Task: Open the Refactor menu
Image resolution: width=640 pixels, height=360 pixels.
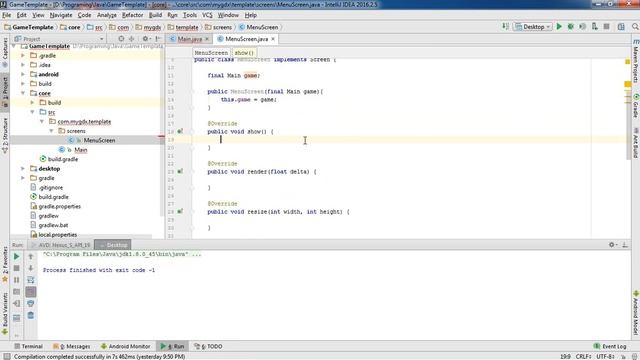Action: [132, 15]
